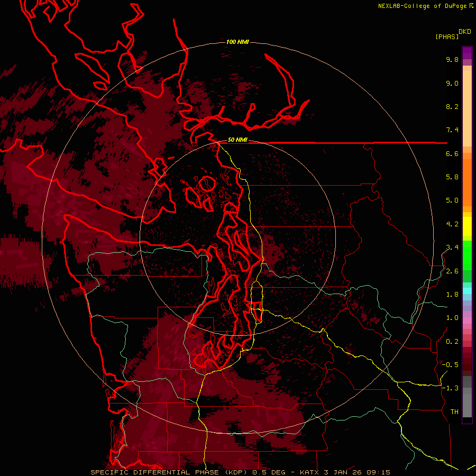Click the yellow band of the color bar

[x=467, y=226]
